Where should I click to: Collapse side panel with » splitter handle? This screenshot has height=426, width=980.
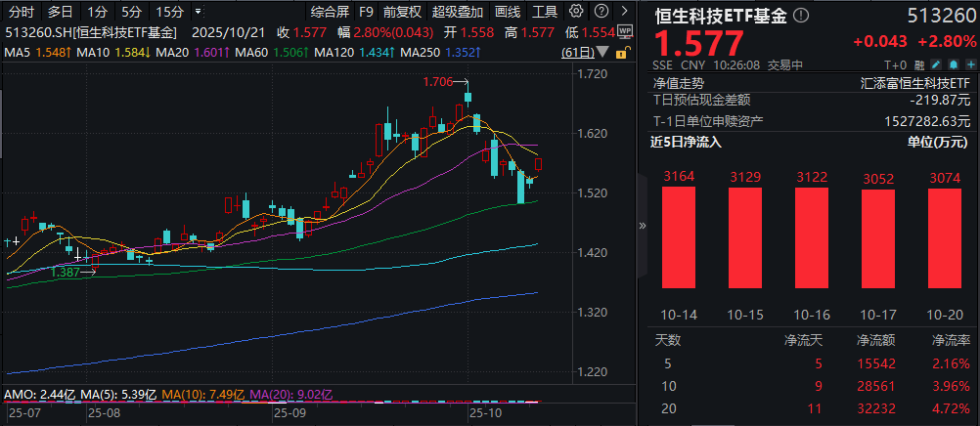click(x=643, y=224)
